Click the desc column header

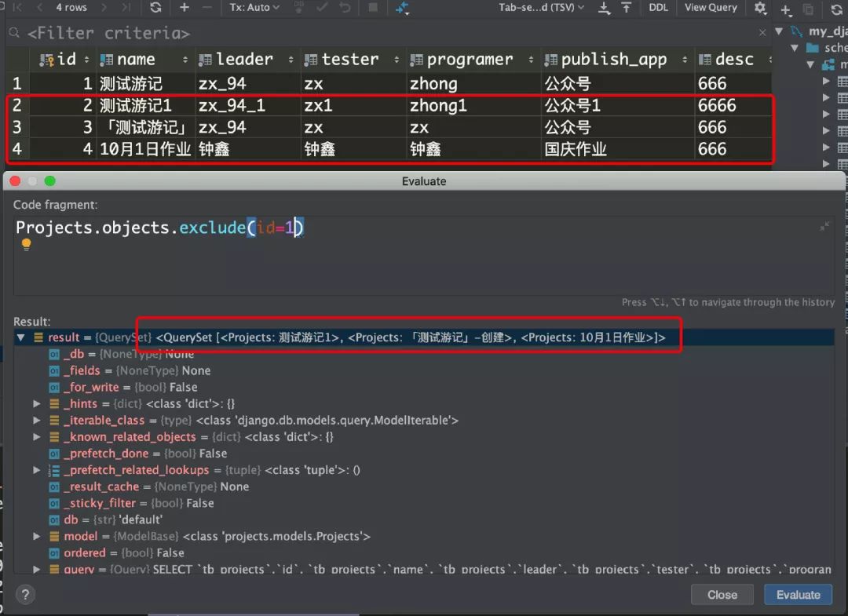[734, 59]
